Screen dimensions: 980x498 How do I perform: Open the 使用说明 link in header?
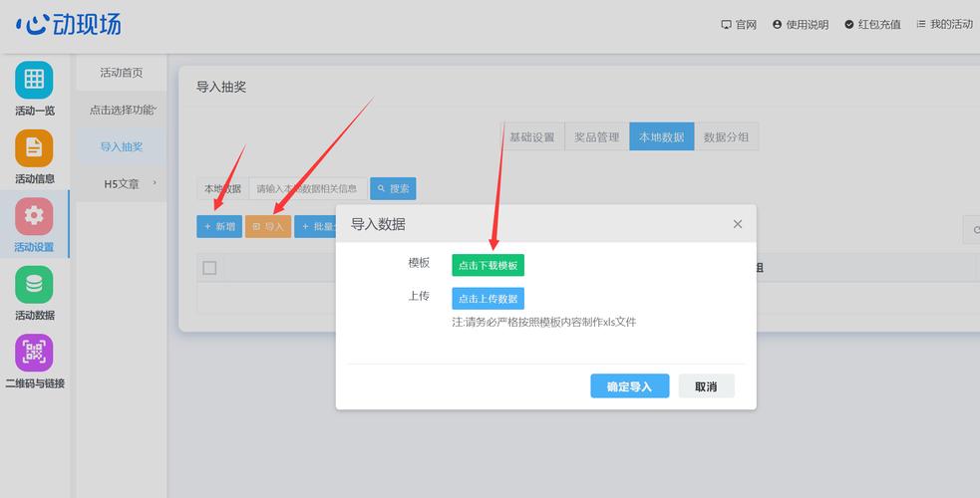pyautogui.click(x=801, y=25)
